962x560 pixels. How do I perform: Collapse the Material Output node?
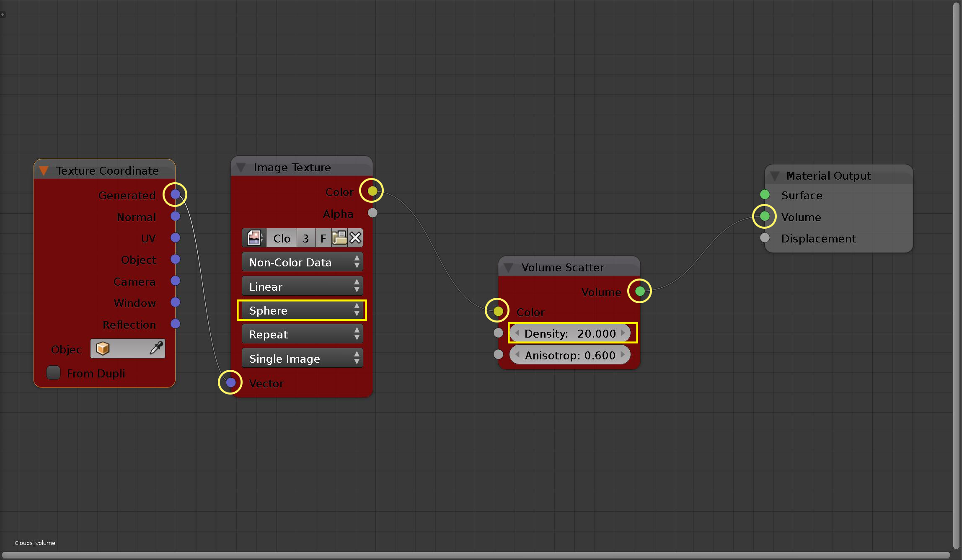pos(774,176)
